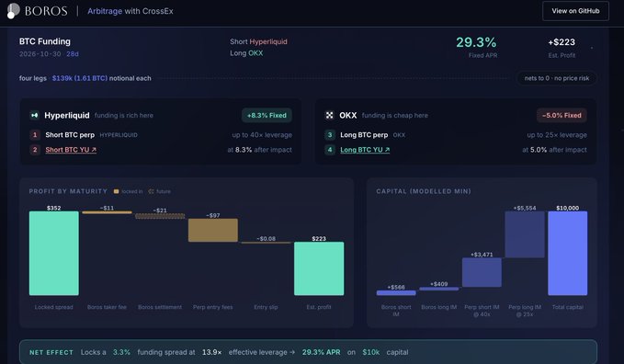Select the +$566 Boros short IM bar

pos(396,292)
